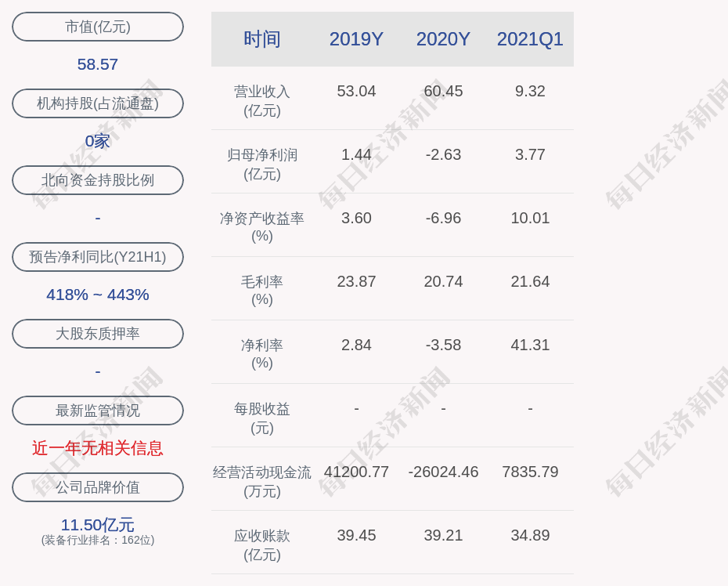The height and width of the screenshot is (586, 728).
Task: Click the 最新监管情况 pill label
Action: click(98, 411)
